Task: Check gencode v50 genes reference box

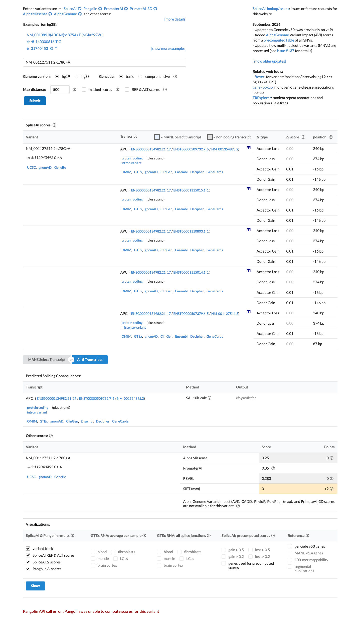Action: (x=290, y=546)
